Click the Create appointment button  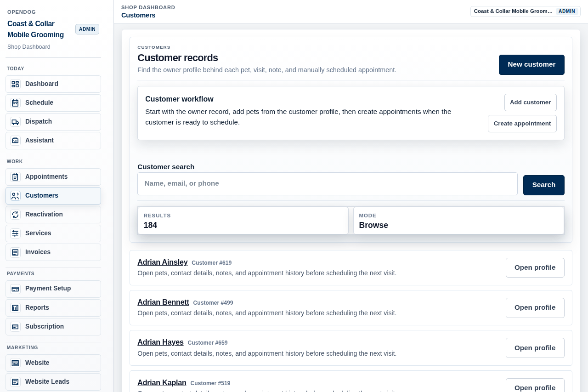522,124
